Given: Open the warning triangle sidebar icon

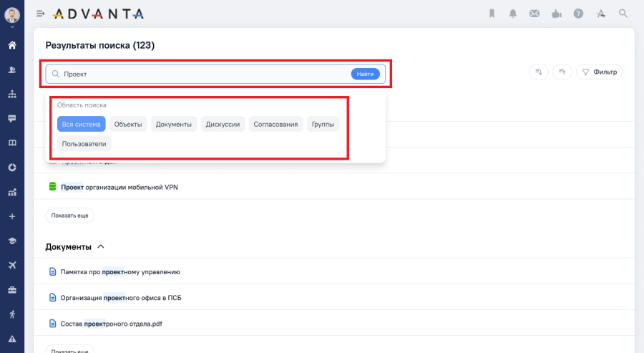Looking at the screenshot, I should [12, 339].
